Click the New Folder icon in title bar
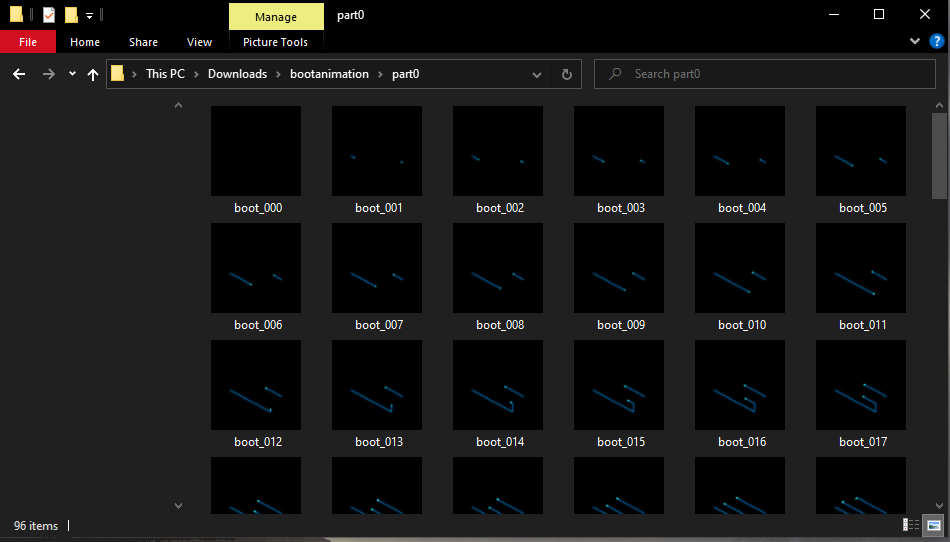This screenshot has height=542, width=950. [71, 15]
